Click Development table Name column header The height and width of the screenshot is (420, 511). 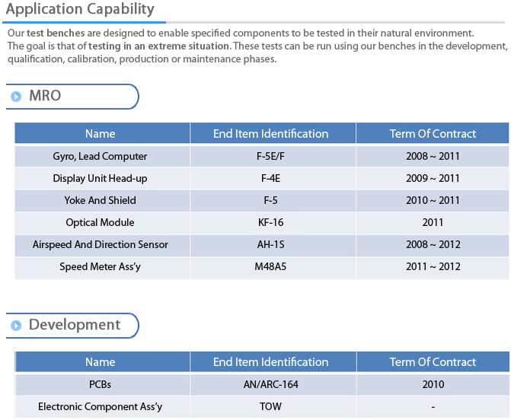click(102, 361)
